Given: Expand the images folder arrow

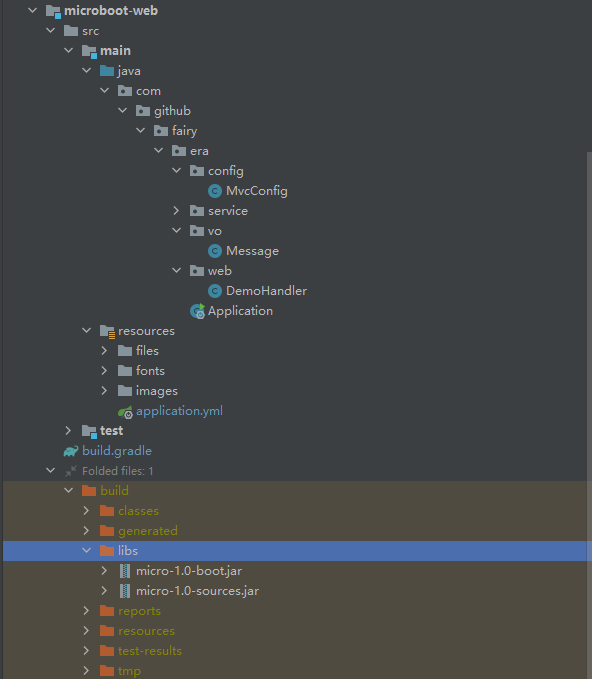Looking at the screenshot, I should click(104, 390).
